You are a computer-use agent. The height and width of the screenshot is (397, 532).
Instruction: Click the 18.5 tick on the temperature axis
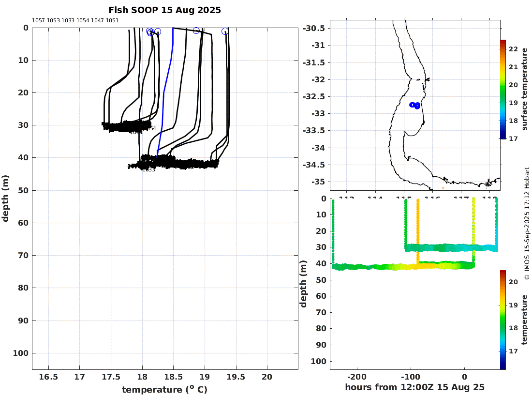click(x=173, y=377)
